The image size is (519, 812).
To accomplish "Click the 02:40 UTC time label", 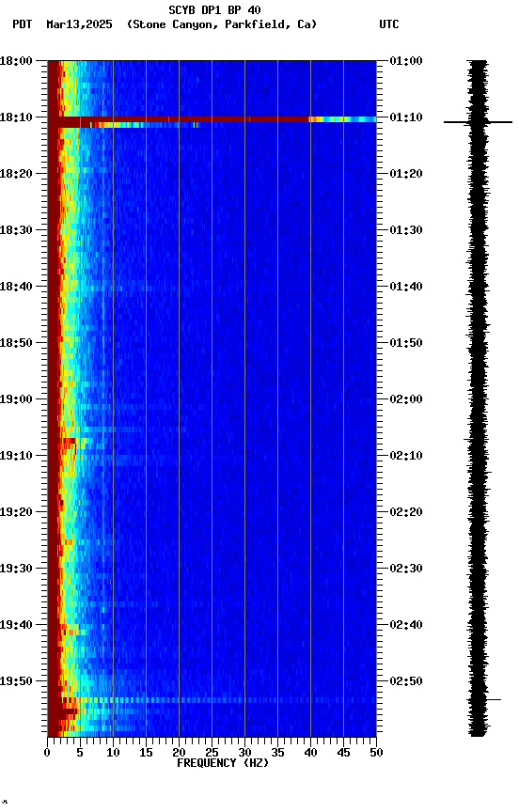I will (x=406, y=625).
